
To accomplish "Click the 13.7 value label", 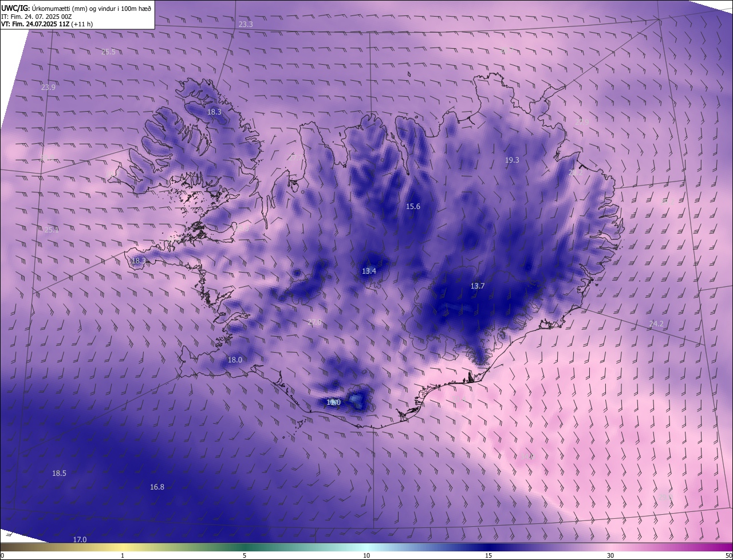I will coord(478,286).
